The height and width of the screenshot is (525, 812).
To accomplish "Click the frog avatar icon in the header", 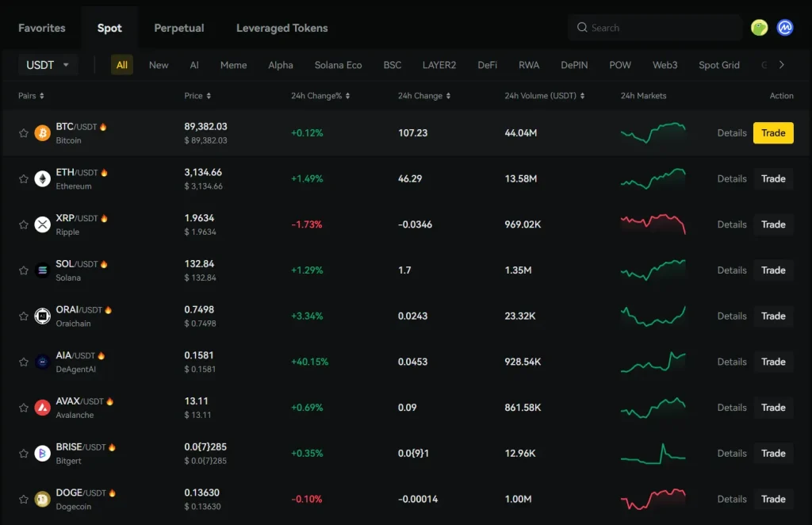I will 759,27.
